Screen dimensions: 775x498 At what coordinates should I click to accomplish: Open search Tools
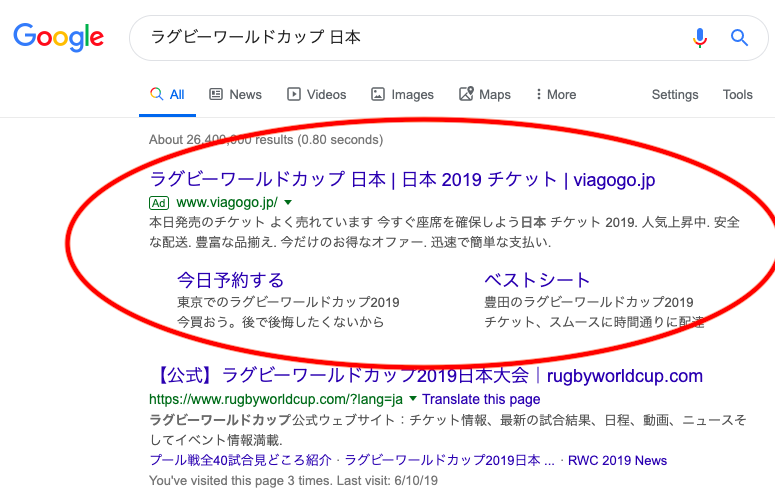[x=737, y=94]
